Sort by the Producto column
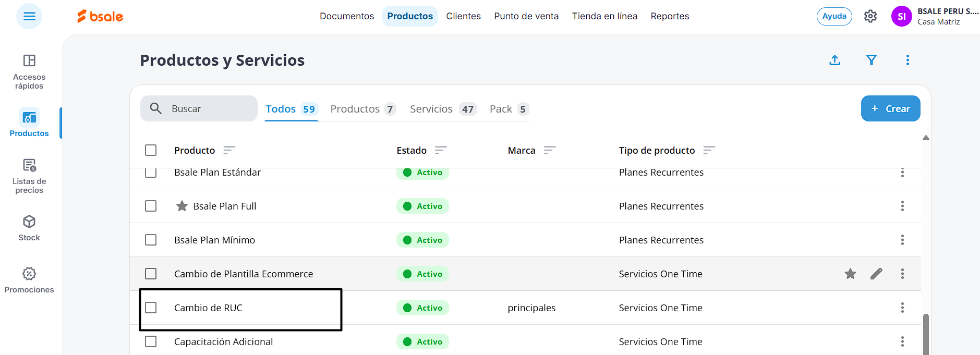The width and height of the screenshot is (980, 355). pyautogui.click(x=229, y=150)
